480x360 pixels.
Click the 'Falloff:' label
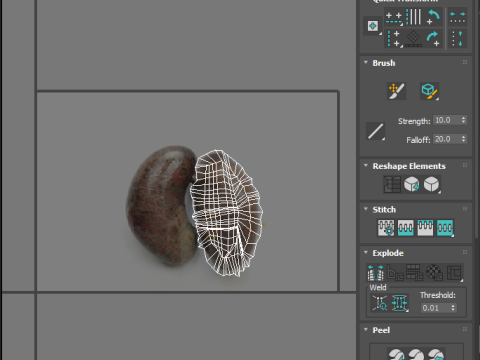pyautogui.click(x=418, y=140)
